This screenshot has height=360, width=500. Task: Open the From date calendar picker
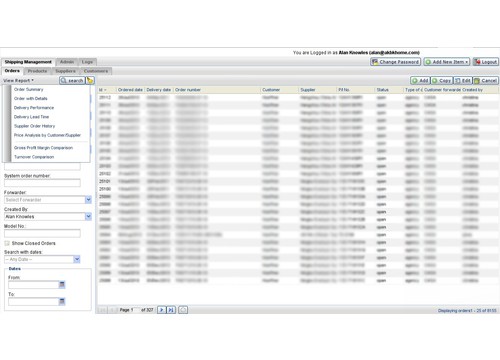(62, 284)
